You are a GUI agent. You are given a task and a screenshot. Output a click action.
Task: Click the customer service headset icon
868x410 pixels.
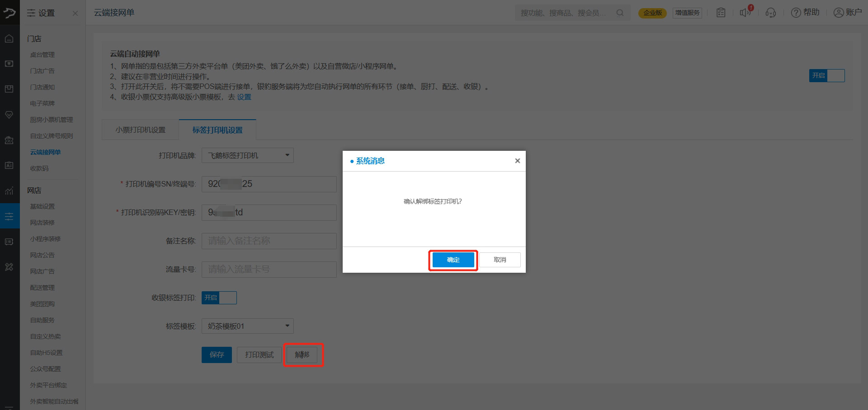[x=770, y=13]
